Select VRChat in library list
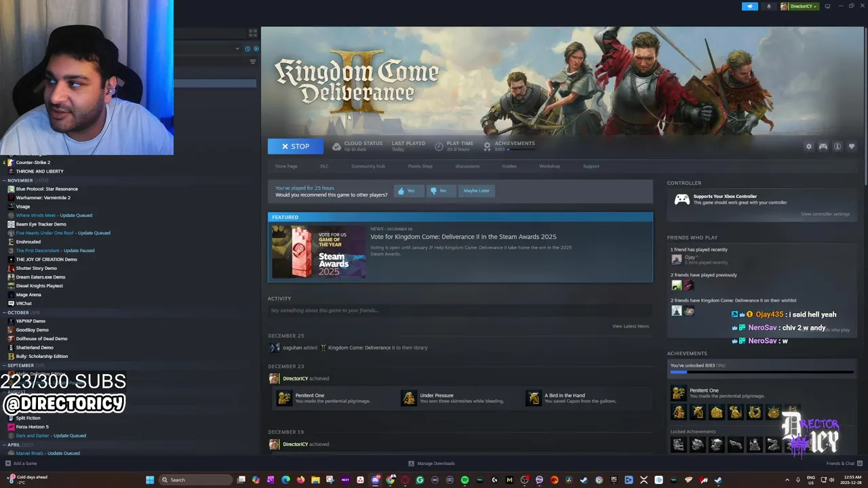The width and height of the screenshot is (868, 488). [24, 304]
